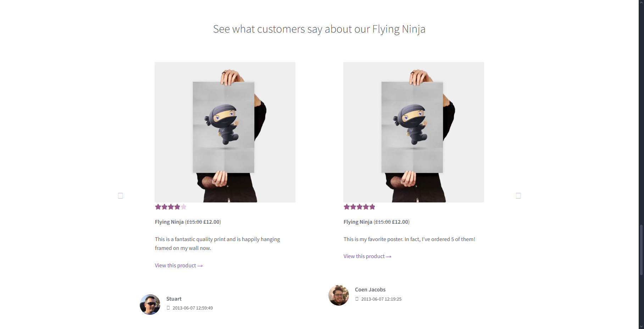Click the arrow in left 'View this product' link

(x=200, y=265)
